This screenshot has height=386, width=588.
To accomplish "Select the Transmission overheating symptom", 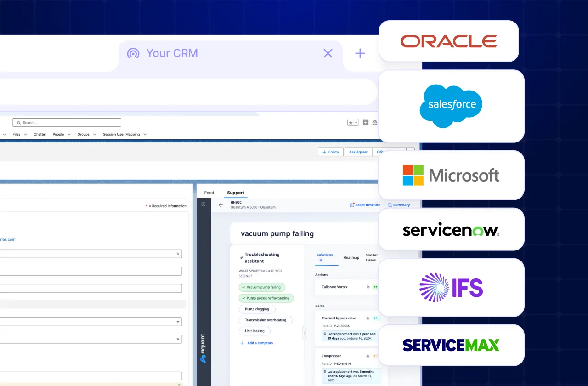I will click(266, 320).
